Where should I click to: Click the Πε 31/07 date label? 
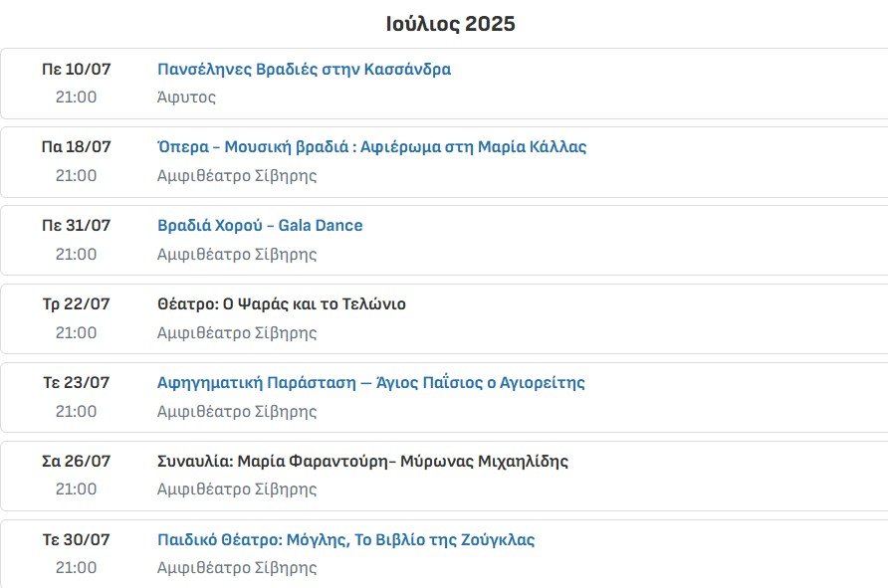[x=76, y=226]
